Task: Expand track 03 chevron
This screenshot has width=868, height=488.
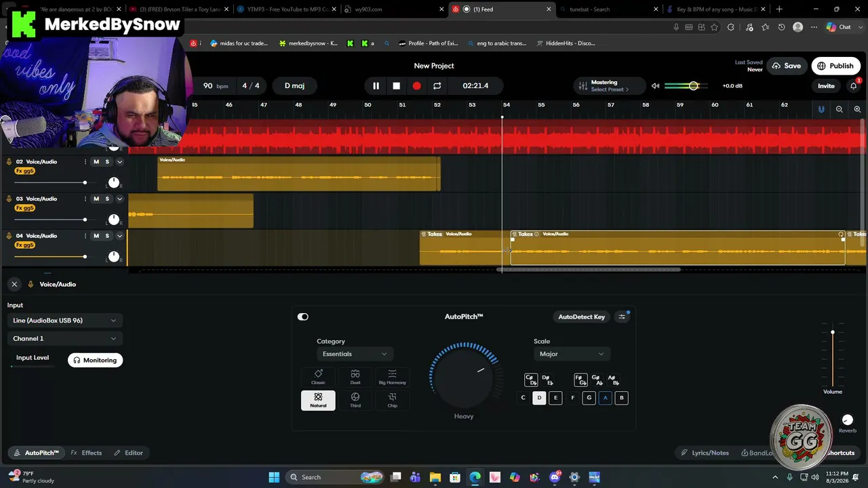Action: click(x=119, y=199)
